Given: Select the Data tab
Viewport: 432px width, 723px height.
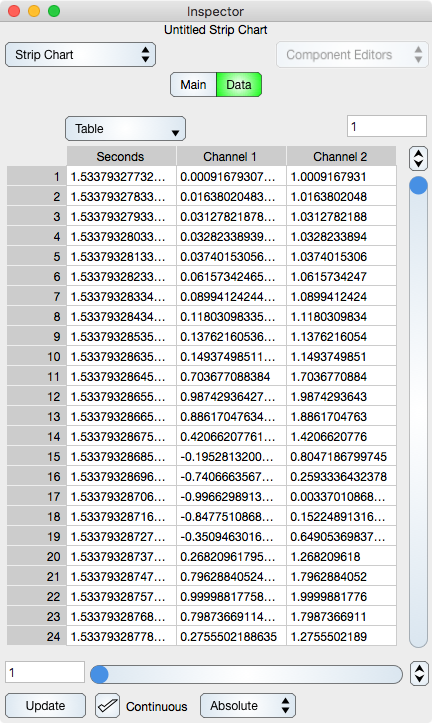Looking at the screenshot, I should 239,85.
